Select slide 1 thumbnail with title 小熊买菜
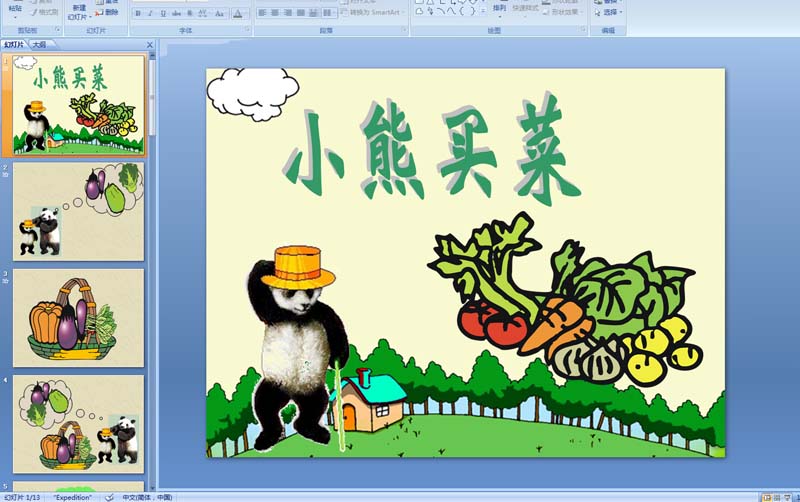800x502 pixels. tap(78, 105)
